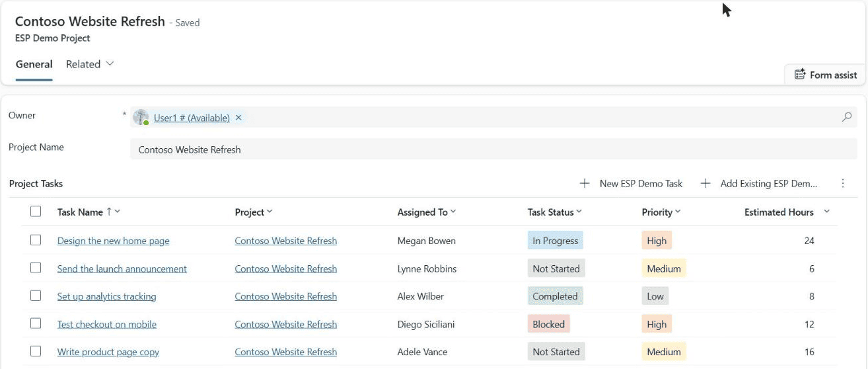Screen dimensions: 868x369
Task: Click the estimated hours value 16
Action: pos(809,352)
